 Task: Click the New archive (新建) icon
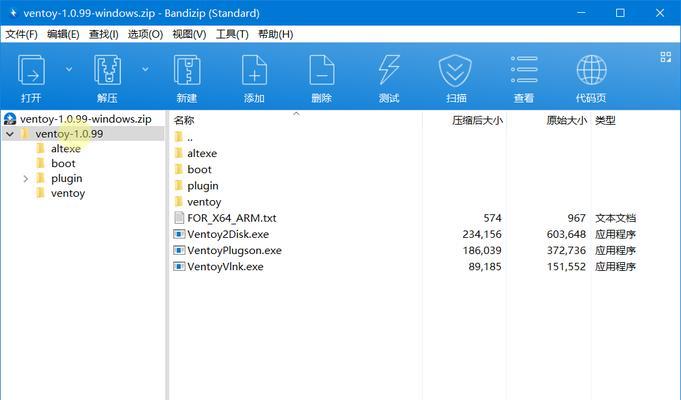[187, 70]
